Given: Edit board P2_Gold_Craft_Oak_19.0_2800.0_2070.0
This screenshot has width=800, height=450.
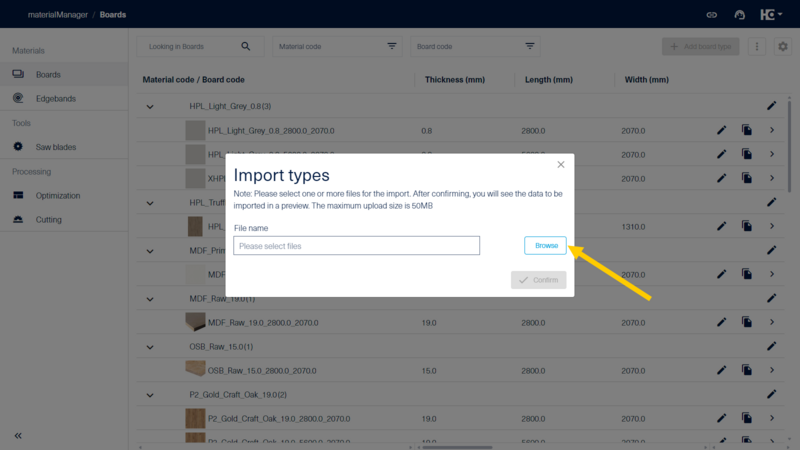Looking at the screenshot, I should (x=721, y=418).
